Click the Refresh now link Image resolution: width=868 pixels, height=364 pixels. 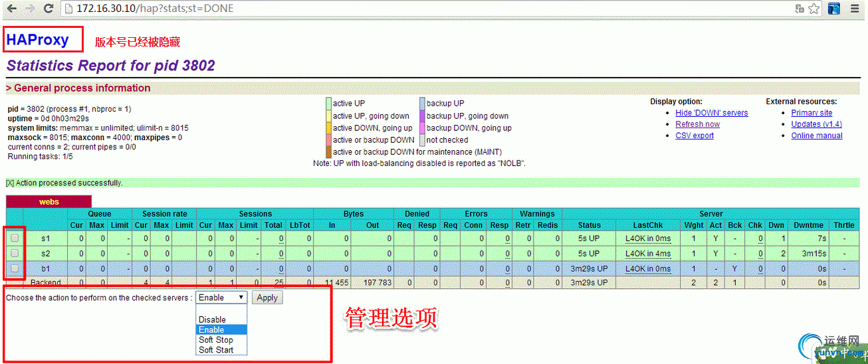[x=697, y=124]
